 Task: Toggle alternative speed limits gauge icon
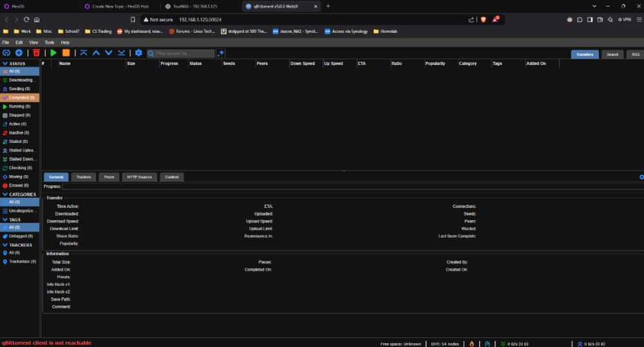488,343
